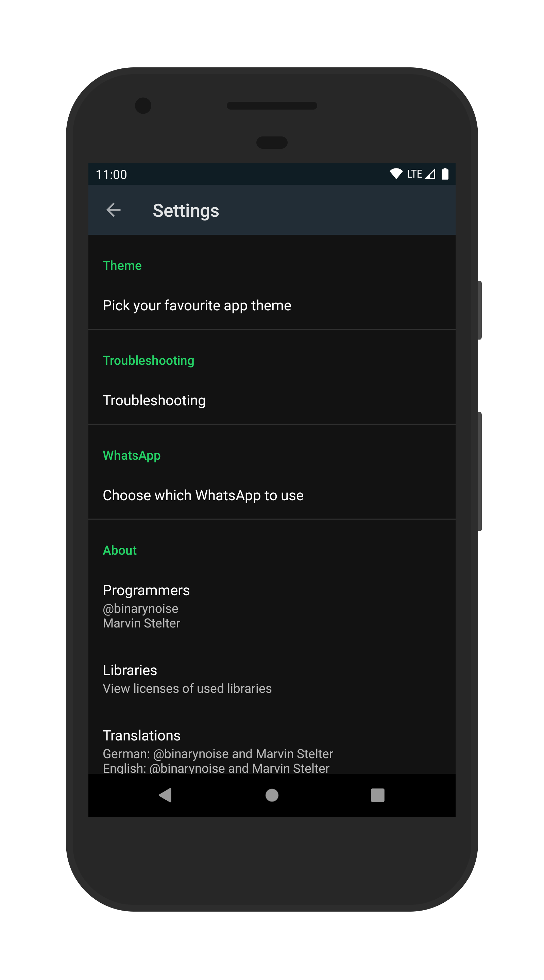Image resolution: width=544 pixels, height=980 pixels.
Task: Tap the Android recents square button
Action: pyautogui.click(x=377, y=795)
